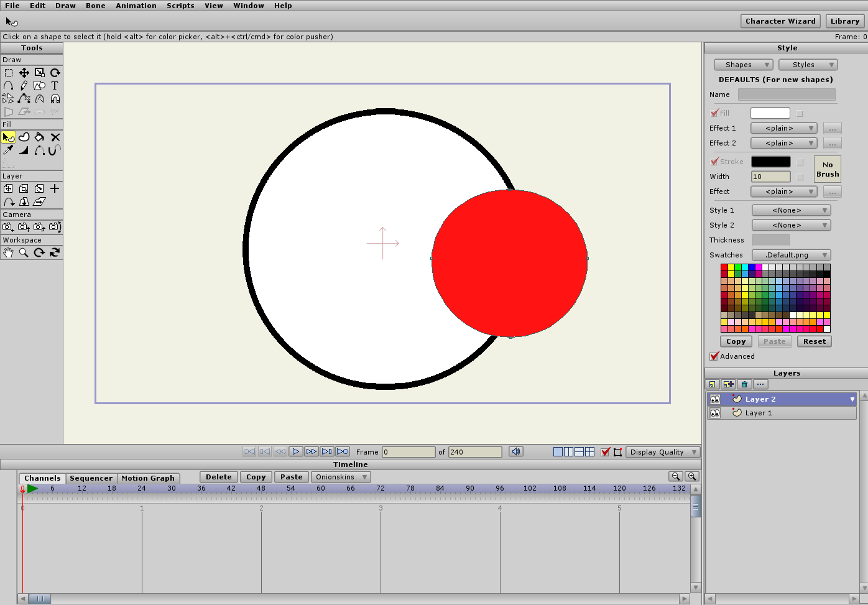Viewport: 868px width, 605px height.
Task: Select the Eyedropper tool
Action: (x=9, y=150)
